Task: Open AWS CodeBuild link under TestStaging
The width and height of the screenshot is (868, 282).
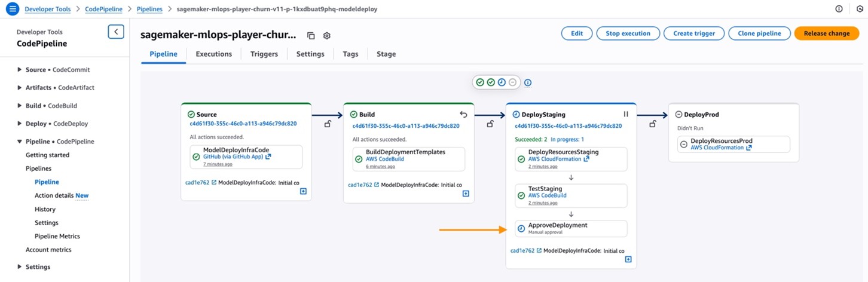Action: click(x=548, y=195)
